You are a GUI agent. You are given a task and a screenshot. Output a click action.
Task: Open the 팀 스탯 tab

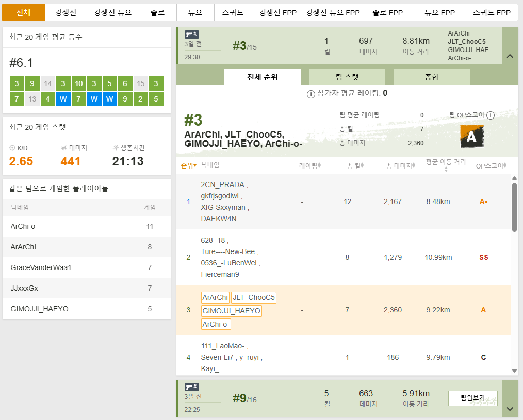coord(347,77)
